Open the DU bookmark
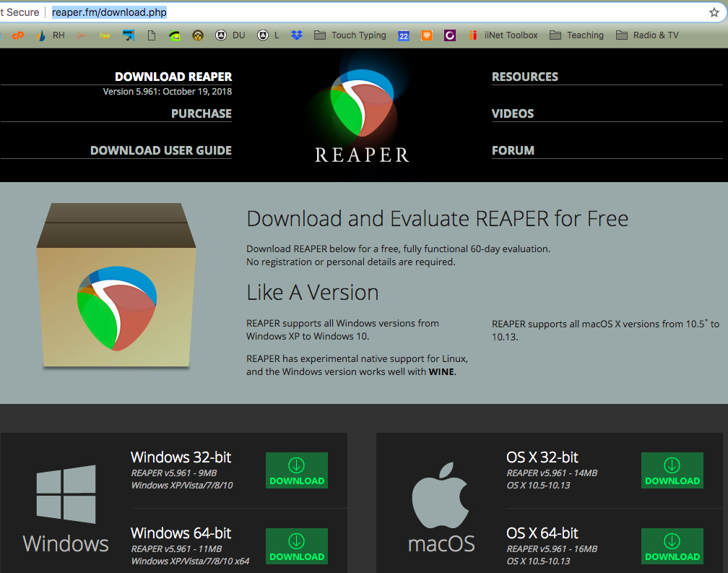Image resolution: width=728 pixels, height=573 pixels. tap(230, 35)
